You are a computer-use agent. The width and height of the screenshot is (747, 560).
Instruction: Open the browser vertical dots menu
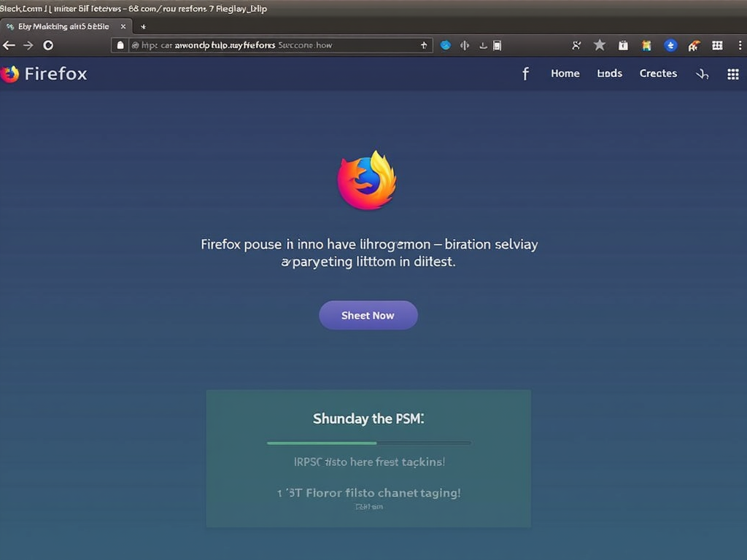pos(740,45)
